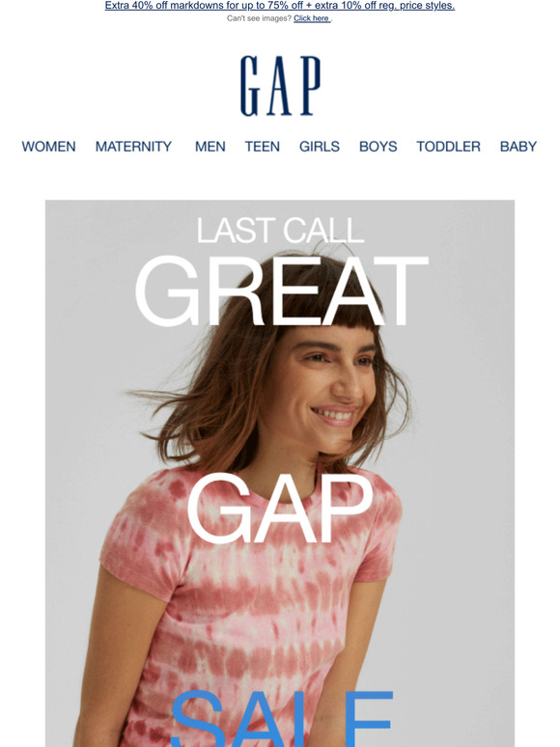Go to the MATERNITY section

(x=133, y=147)
